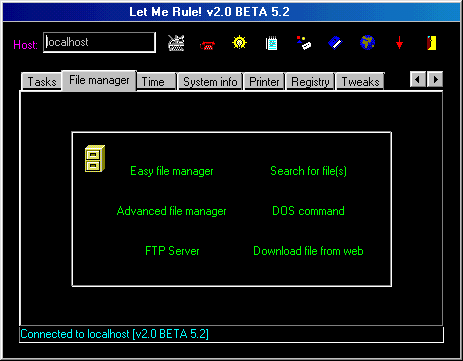The image size is (463, 361).
Task: Go to the System info tab
Action: click(210, 82)
